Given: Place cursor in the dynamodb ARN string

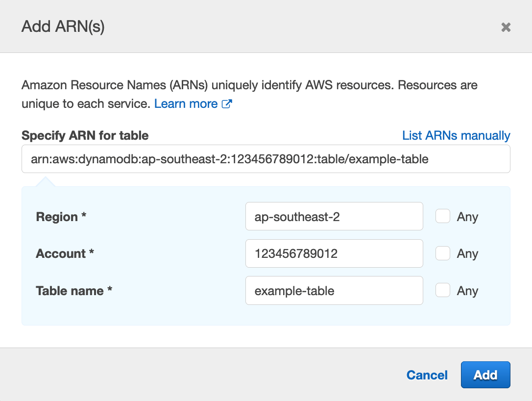Looking at the screenshot, I should pos(265,158).
